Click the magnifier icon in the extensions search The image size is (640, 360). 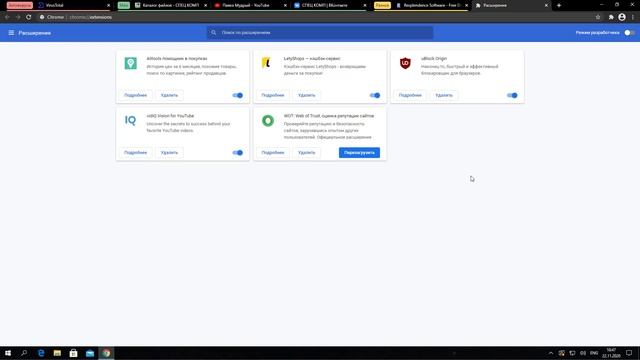click(213, 33)
